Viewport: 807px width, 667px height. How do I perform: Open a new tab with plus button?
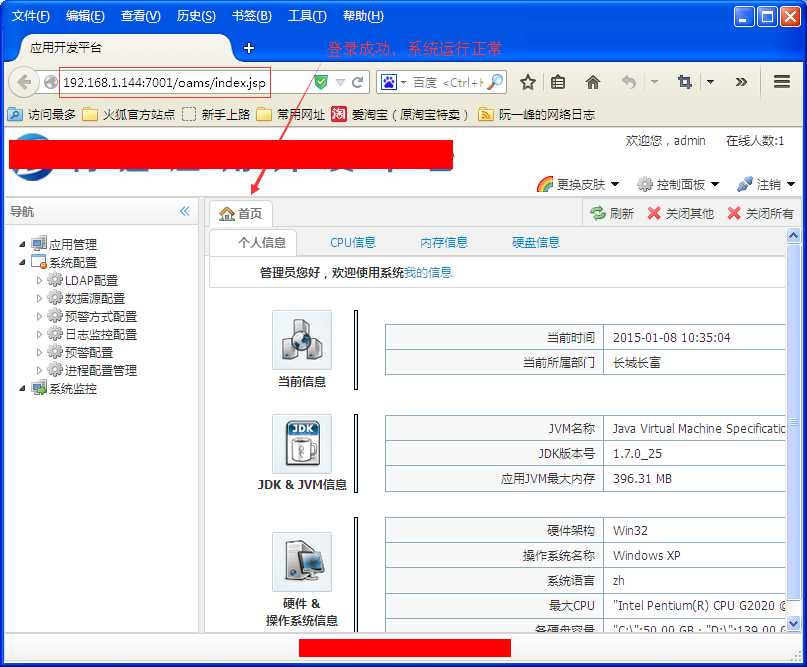(x=249, y=48)
